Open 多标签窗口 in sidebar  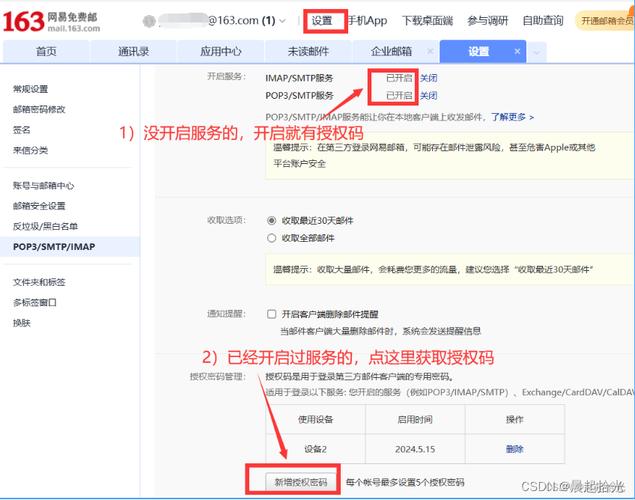pos(34,302)
